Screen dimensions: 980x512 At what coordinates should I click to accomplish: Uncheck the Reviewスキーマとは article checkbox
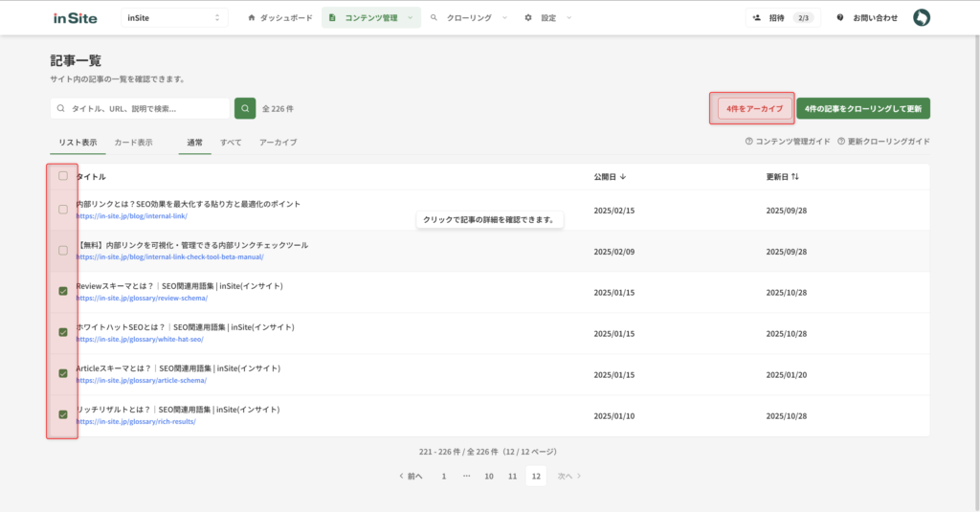point(63,291)
